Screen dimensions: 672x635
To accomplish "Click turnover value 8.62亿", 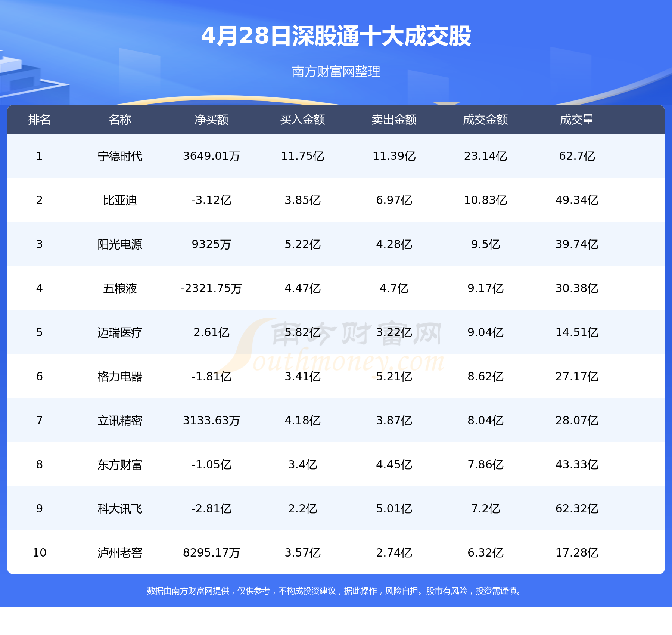I will pos(486,377).
